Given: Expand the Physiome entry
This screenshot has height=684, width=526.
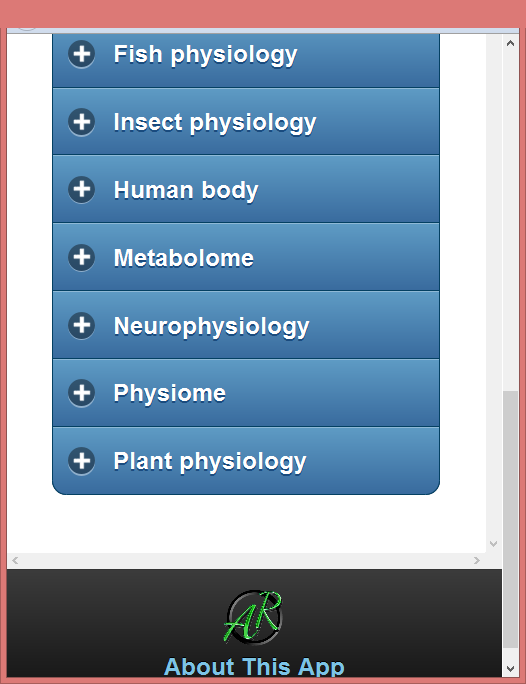Looking at the screenshot, I should pyautogui.click(x=246, y=393).
